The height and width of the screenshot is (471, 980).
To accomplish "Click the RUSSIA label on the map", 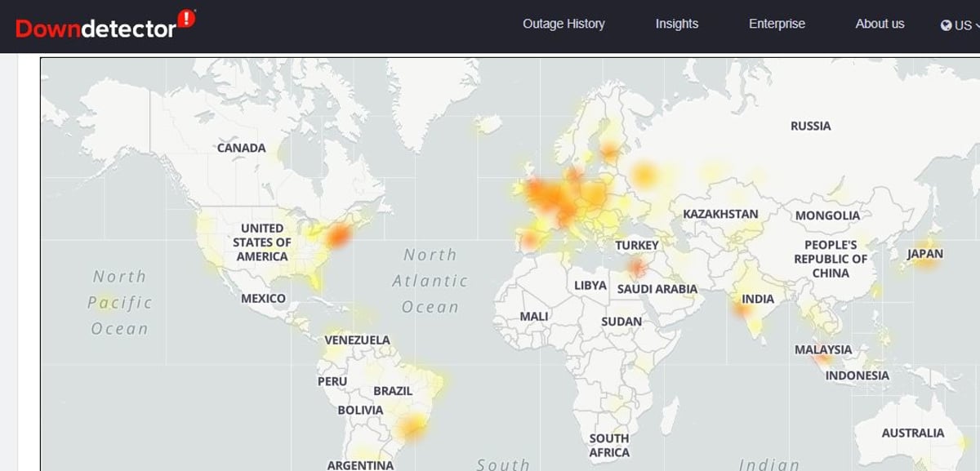I will (810, 126).
